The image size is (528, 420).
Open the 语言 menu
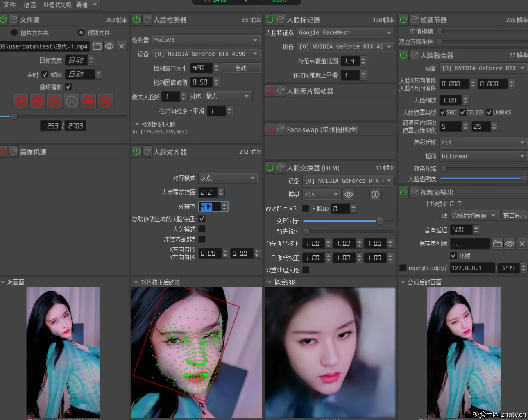(x=30, y=5)
